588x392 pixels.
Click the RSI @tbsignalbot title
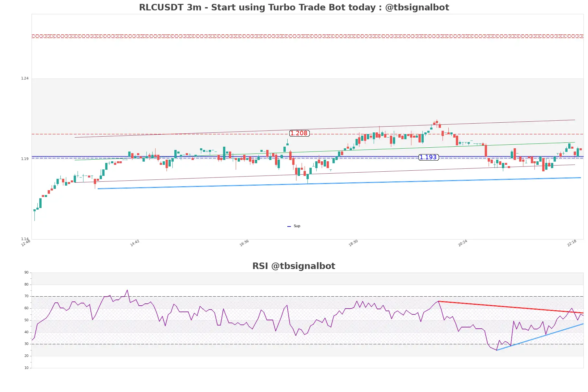[x=294, y=266]
